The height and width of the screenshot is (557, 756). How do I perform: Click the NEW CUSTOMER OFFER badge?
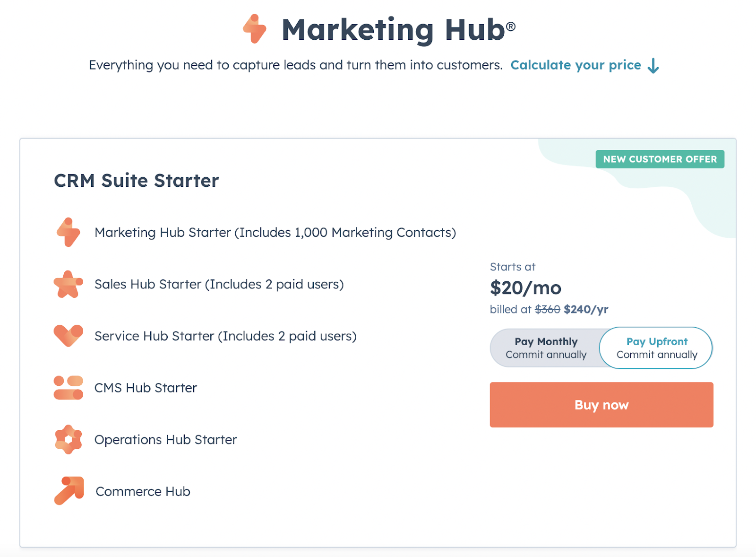[660, 159]
